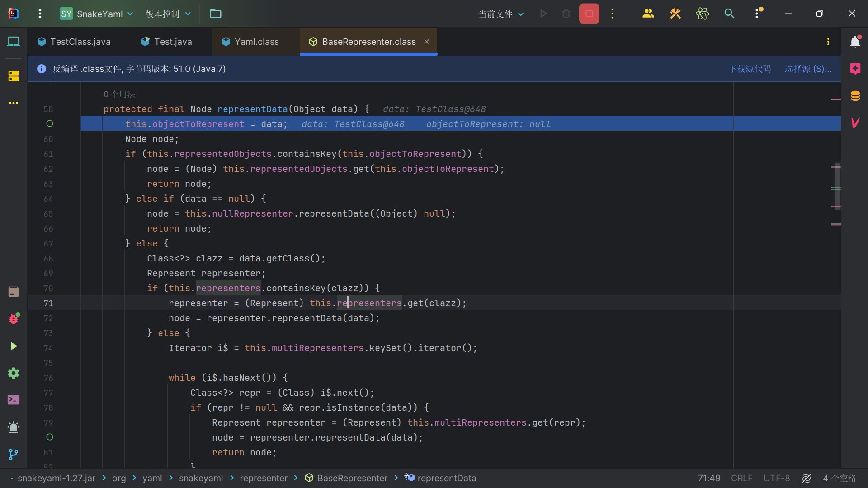Select the BaseRepresenter.class tab
This screenshot has height=488, width=868.
369,42
